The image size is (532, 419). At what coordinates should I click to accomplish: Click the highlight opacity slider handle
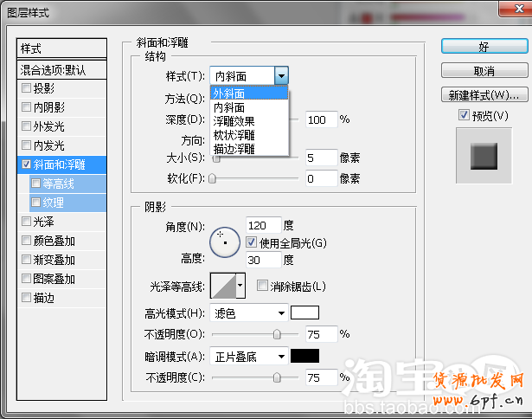click(277, 334)
